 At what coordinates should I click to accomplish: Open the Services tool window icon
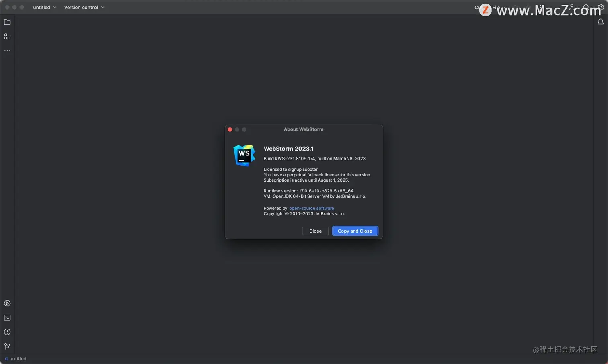7,303
